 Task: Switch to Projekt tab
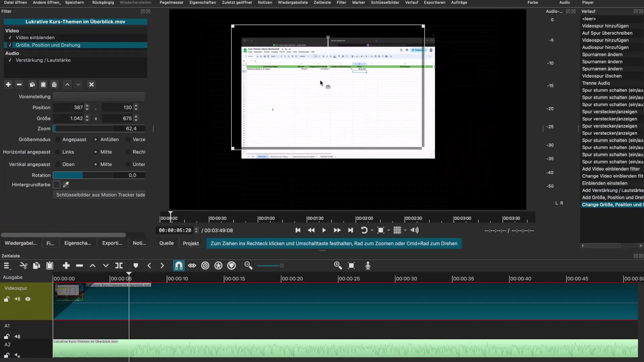click(x=191, y=243)
